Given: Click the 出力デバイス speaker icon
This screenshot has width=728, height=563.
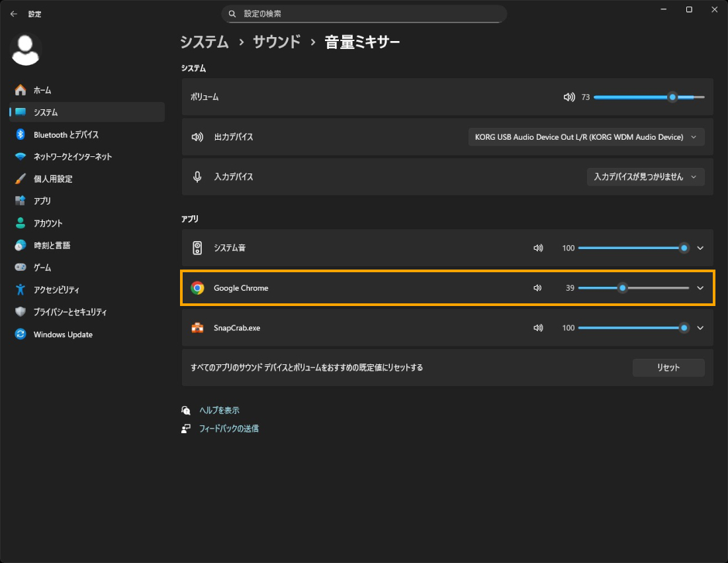Looking at the screenshot, I should coord(197,137).
